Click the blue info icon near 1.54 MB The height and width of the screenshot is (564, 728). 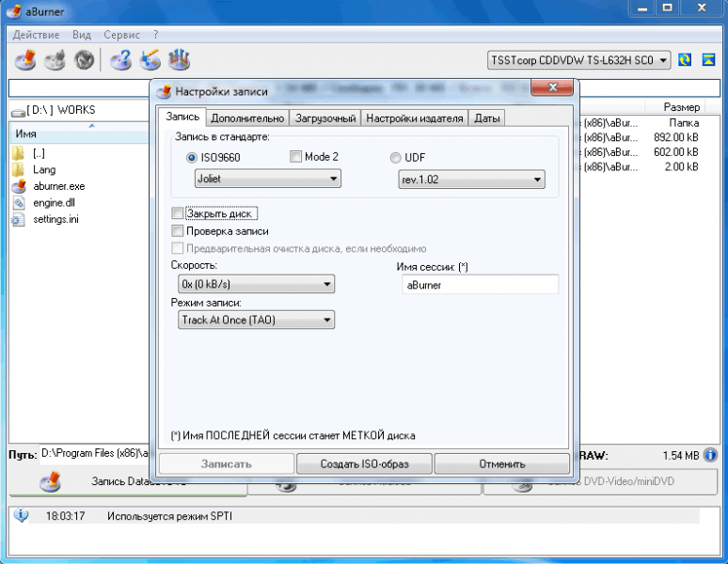(711, 455)
